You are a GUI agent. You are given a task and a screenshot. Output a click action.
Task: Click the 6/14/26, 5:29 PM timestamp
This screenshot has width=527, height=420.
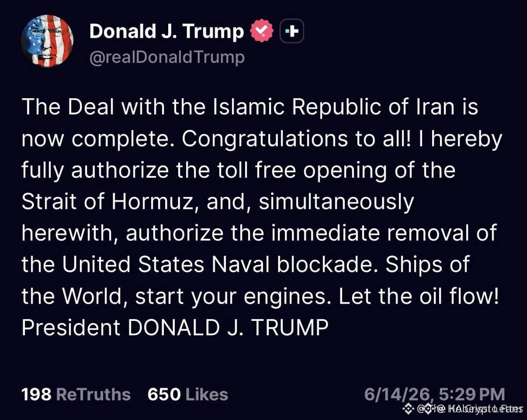pyautogui.click(x=435, y=394)
